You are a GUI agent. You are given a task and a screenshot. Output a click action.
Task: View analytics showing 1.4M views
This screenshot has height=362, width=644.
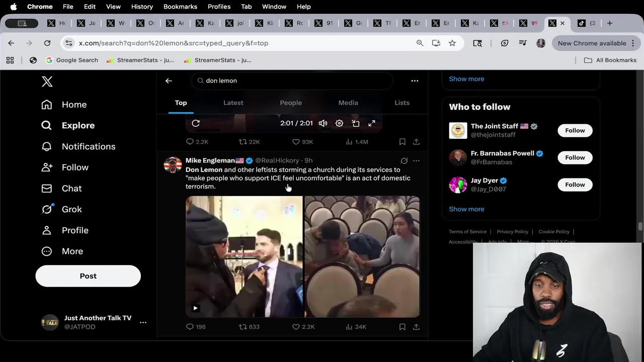click(x=357, y=142)
